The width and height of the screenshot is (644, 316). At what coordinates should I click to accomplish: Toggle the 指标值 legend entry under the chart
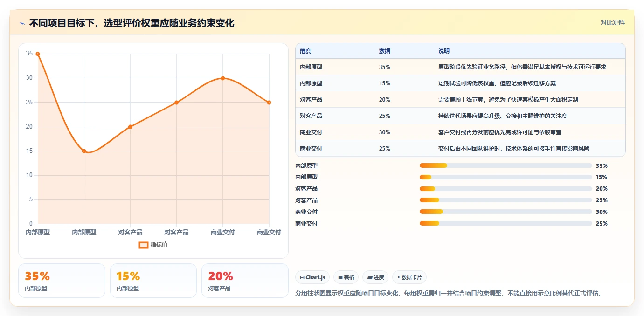(153, 245)
